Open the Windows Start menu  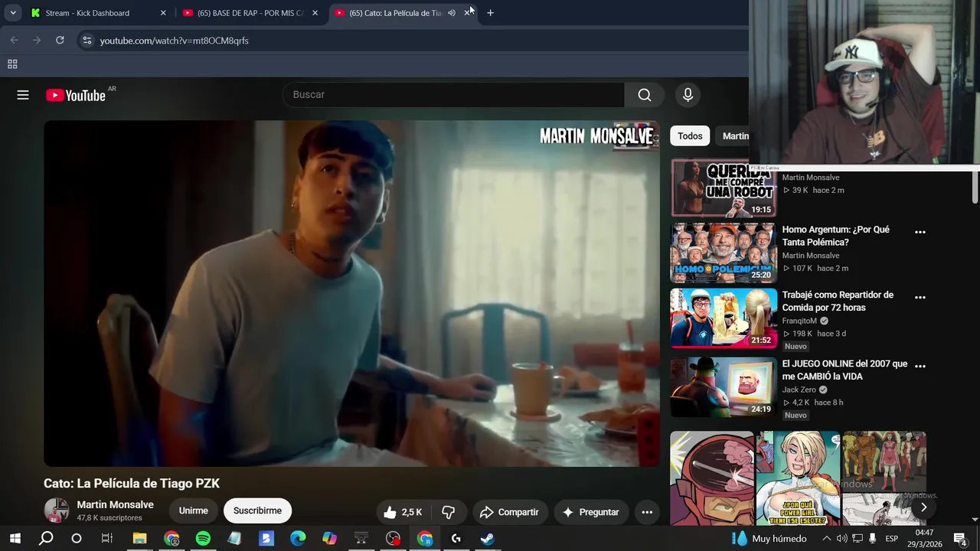[15, 539]
